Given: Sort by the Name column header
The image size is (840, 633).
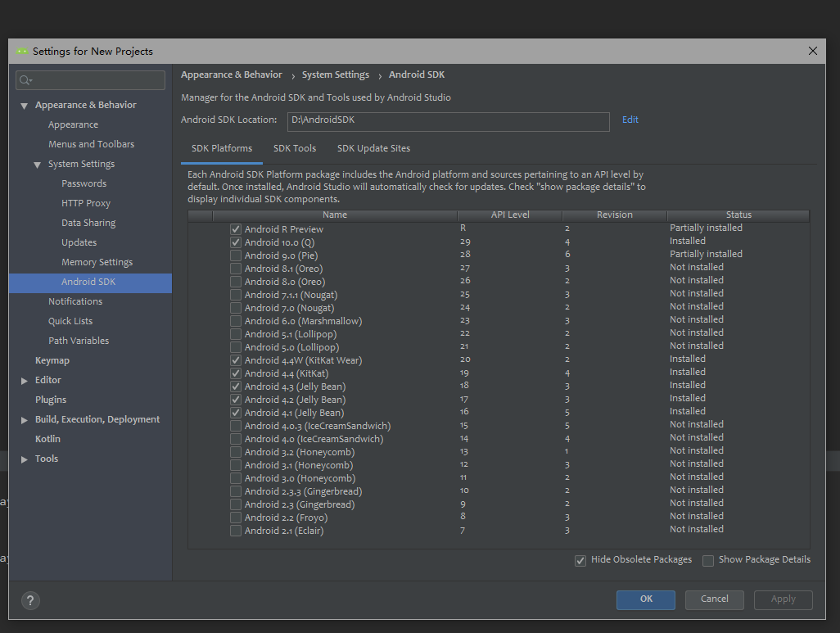Looking at the screenshot, I should point(335,215).
